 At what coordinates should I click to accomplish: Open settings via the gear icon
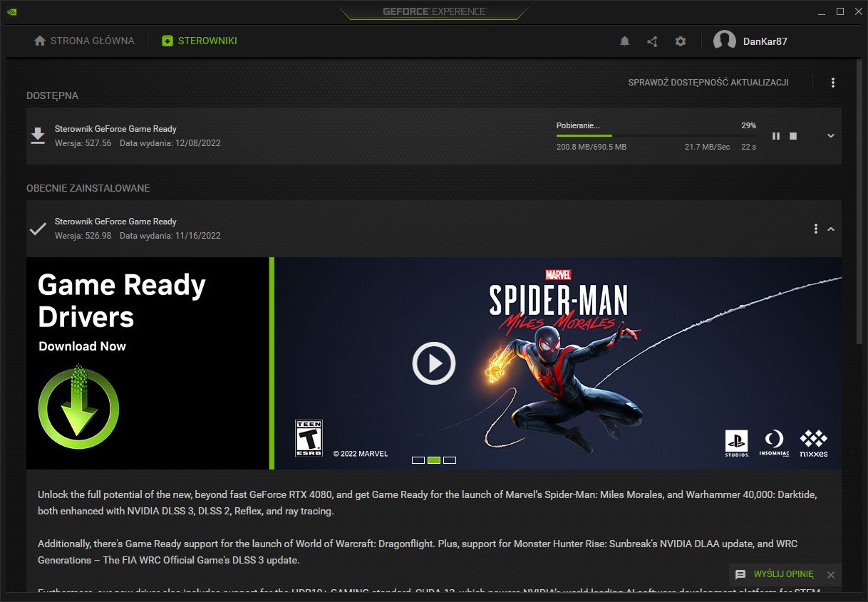pyautogui.click(x=680, y=41)
